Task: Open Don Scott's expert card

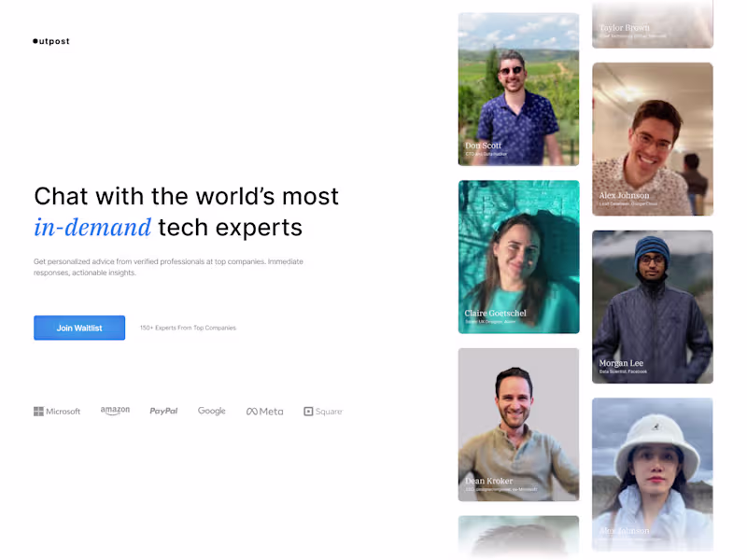Action: click(x=519, y=90)
